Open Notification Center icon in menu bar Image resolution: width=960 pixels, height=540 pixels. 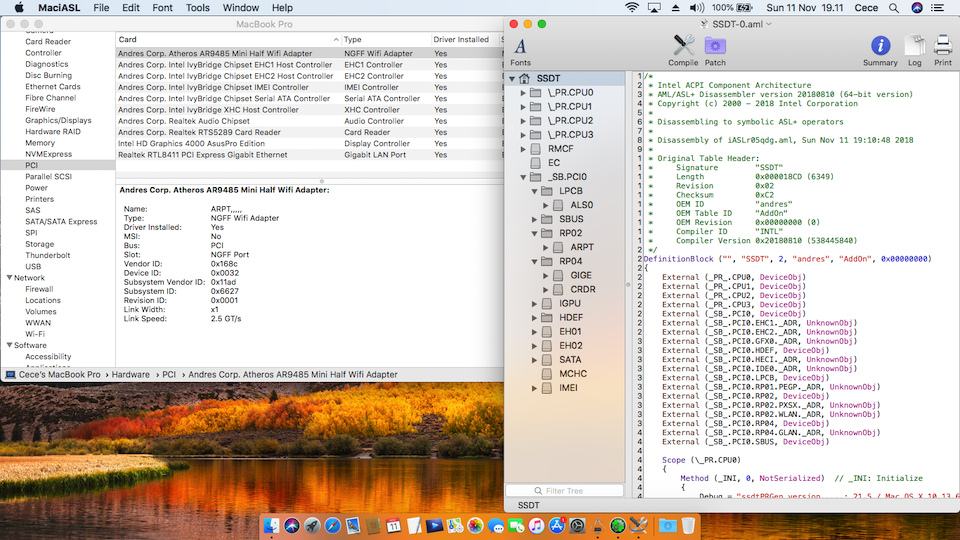[937, 8]
